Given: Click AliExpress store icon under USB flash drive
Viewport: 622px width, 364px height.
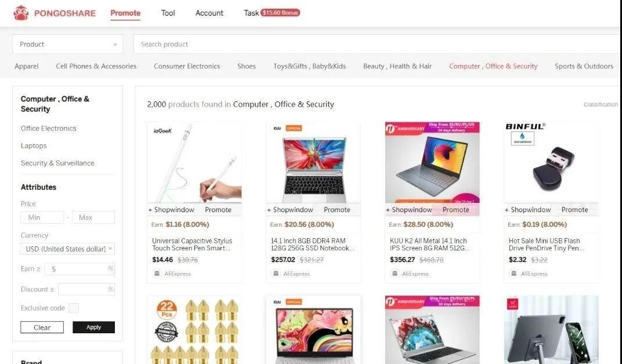Looking at the screenshot, I should click(513, 274).
